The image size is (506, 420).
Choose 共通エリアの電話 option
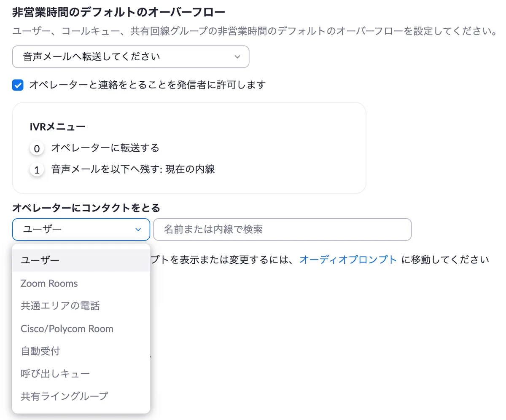click(x=60, y=306)
